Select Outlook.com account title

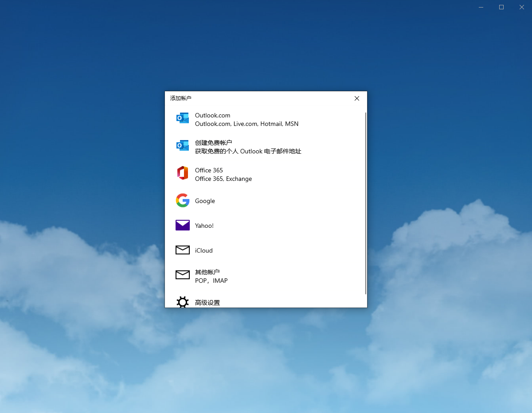(213, 115)
